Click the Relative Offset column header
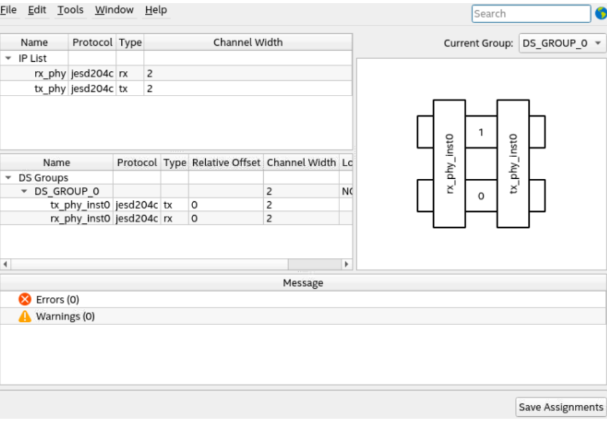Screen dimensions: 607x422 click(225, 162)
